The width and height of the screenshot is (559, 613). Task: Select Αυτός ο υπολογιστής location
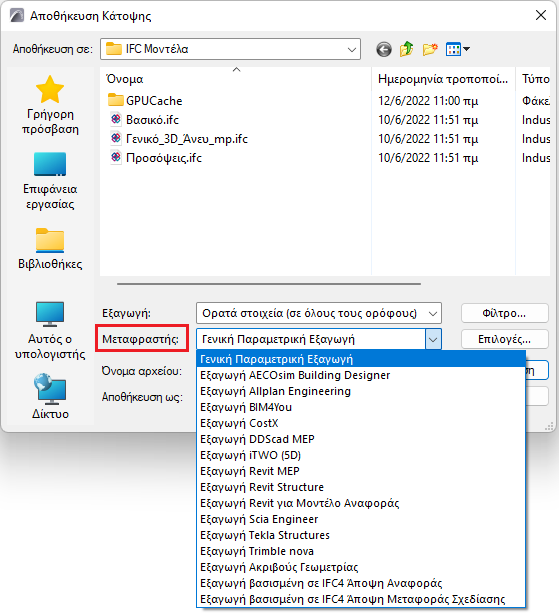pyautogui.click(x=50, y=330)
